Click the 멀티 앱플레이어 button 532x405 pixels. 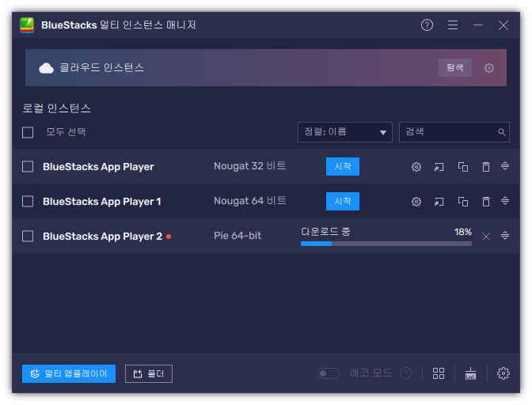pyautogui.click(x=69, y=373)
